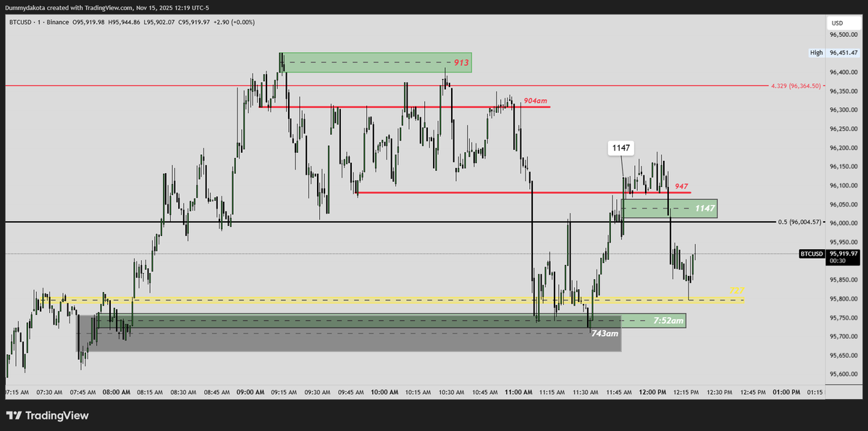Click the 09:00 AM time axis label
The width and height of the screenshot is (868, 431).
[250, 392]
